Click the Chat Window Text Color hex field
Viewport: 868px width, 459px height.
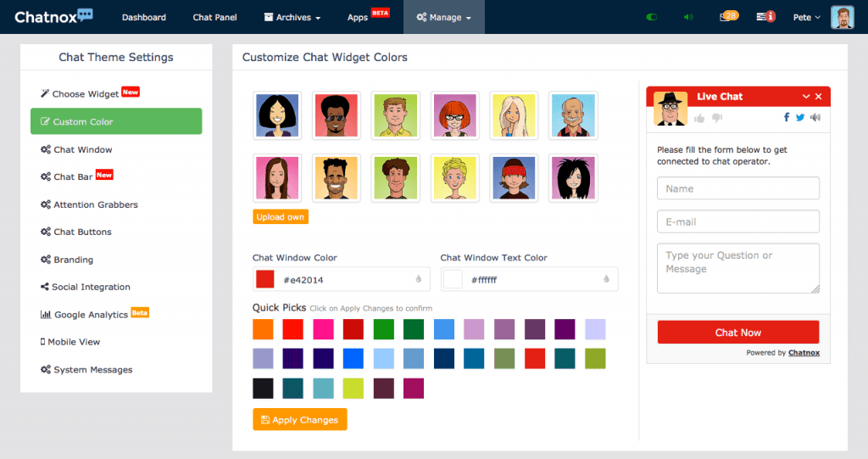coord(529,279)
